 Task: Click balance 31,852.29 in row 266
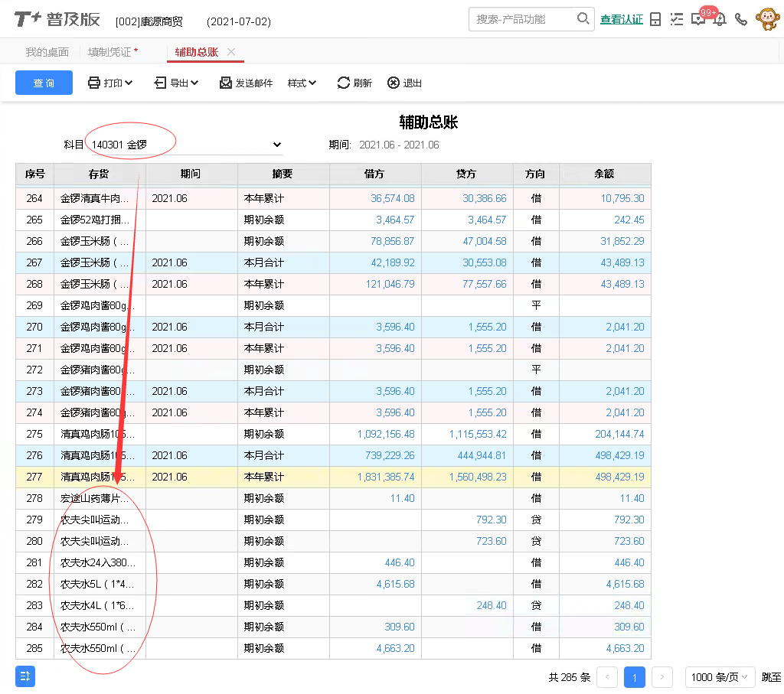point(622,241)
